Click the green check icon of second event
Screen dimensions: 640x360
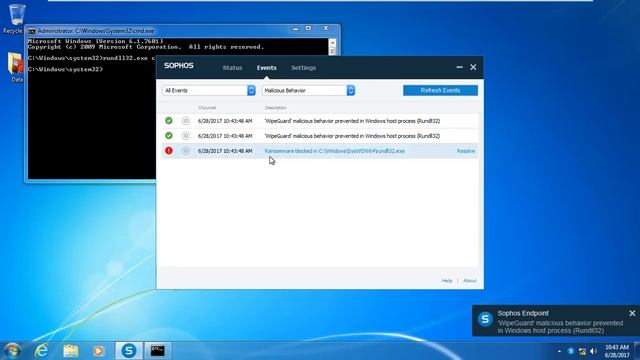click(169, 136)
